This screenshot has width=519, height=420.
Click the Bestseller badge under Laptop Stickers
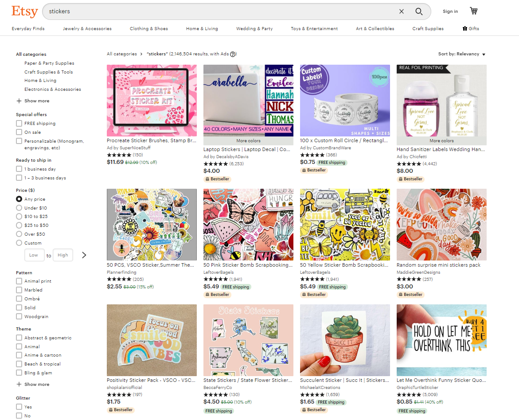pos(217,179)
